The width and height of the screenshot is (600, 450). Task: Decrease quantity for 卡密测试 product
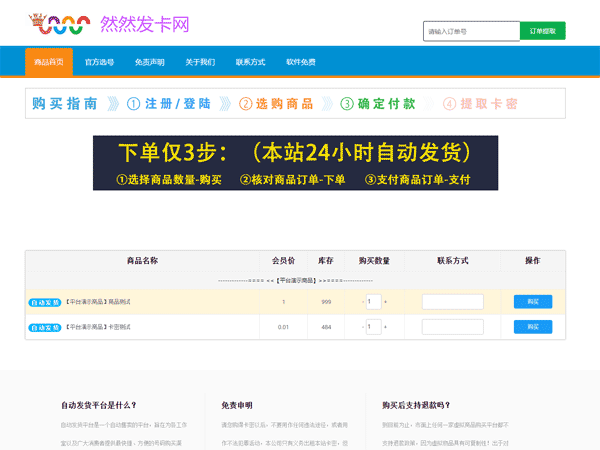[362, 327]
